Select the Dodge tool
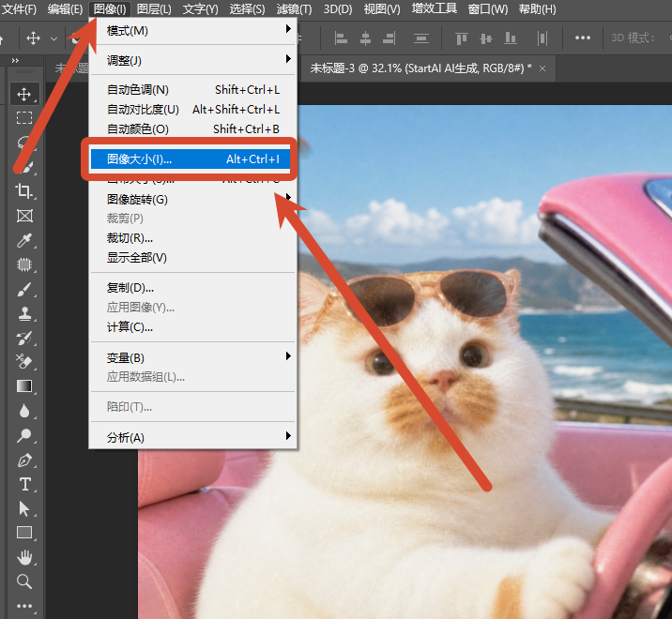This screenshot has width=672, height=619. [x=24, y=436]
